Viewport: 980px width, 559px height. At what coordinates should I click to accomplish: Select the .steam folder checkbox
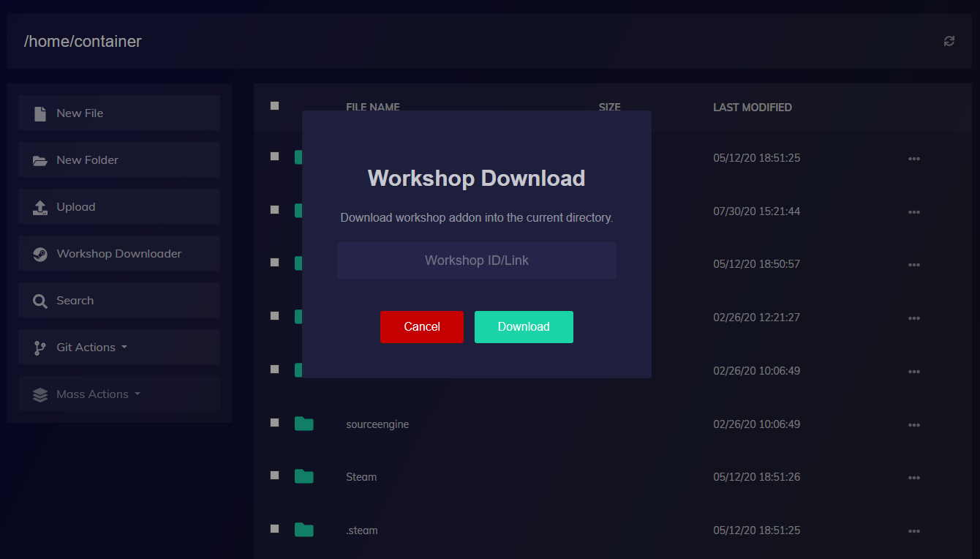275,528
